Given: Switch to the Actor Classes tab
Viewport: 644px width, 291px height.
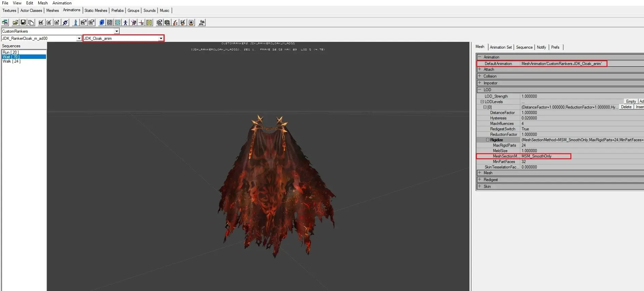Looking at the screenshot, I should click(x=31, y=11).
